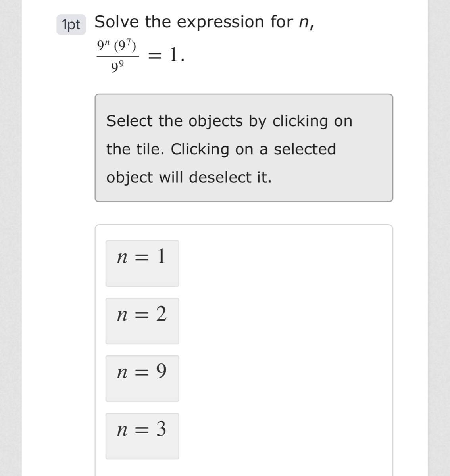
Task: Click the left gray page margin
Action: [x=11, y=238]
